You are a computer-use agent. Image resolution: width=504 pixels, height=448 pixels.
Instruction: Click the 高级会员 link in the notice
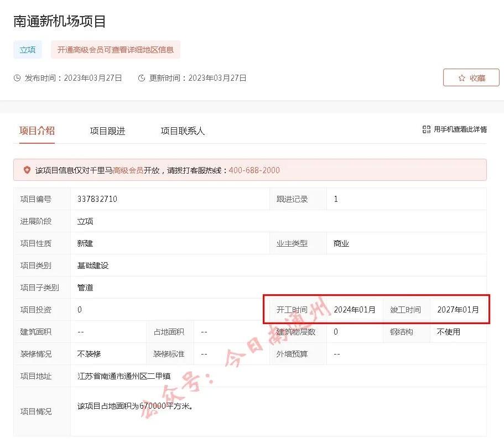128,170
